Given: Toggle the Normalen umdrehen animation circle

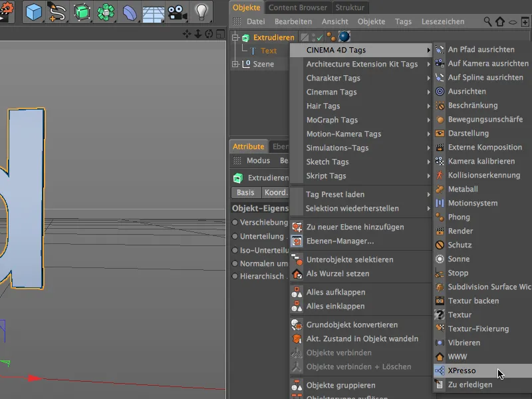Looking at the screenshot, I should [235, 263].
